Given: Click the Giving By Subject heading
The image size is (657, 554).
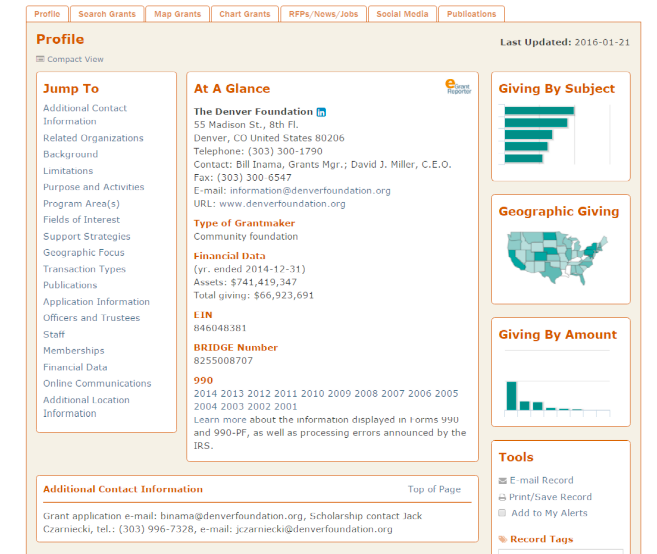Looking at the screenshot, I should pos(556,88).
